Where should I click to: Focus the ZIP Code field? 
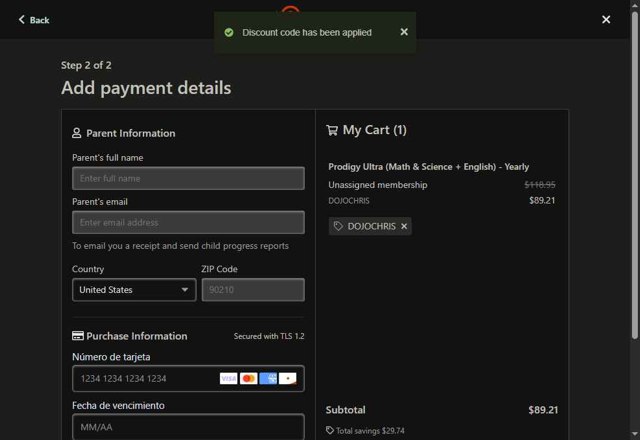point(253,290)
